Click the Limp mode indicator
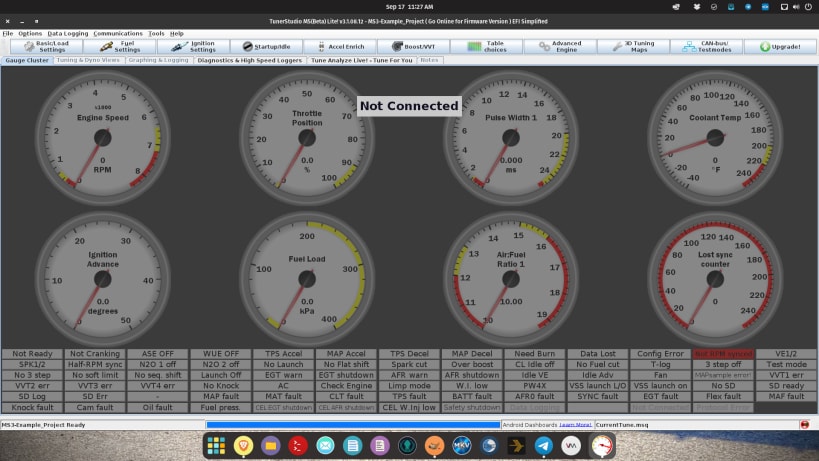This screenshot has height=461, width=819. pos(409,386)
